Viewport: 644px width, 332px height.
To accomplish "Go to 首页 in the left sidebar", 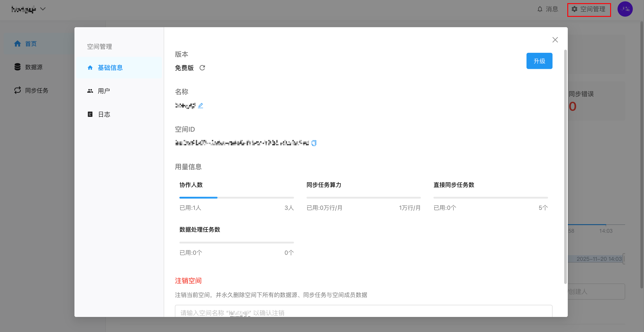I will click(30, 44).
